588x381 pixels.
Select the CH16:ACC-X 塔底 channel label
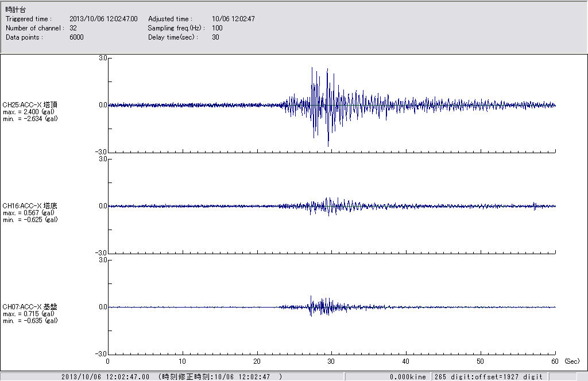click(30, 206)
